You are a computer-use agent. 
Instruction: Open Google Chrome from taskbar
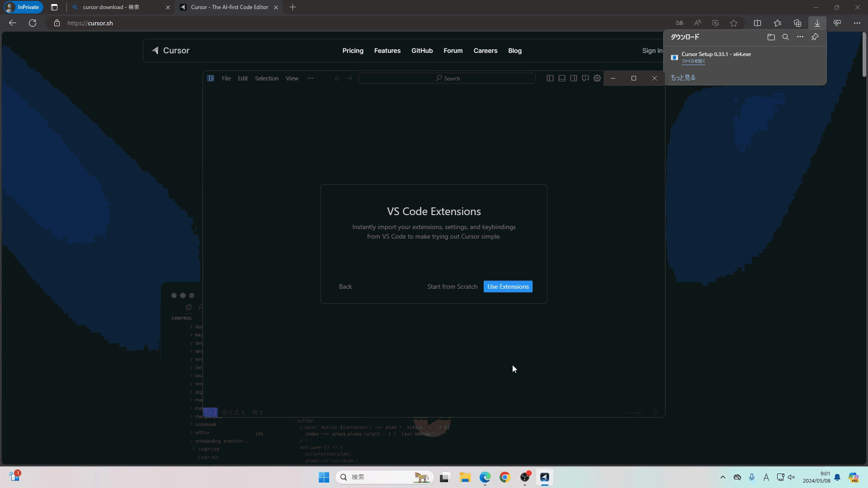tap(505, 477)
